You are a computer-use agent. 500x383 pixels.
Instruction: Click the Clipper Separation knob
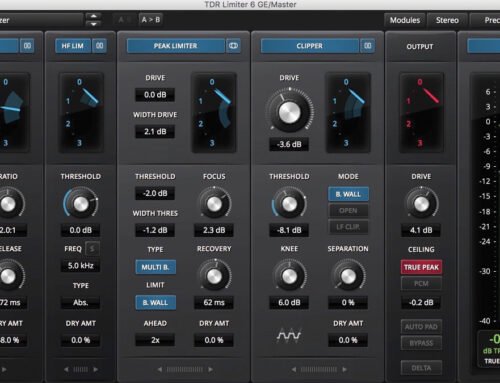point(348,276)
